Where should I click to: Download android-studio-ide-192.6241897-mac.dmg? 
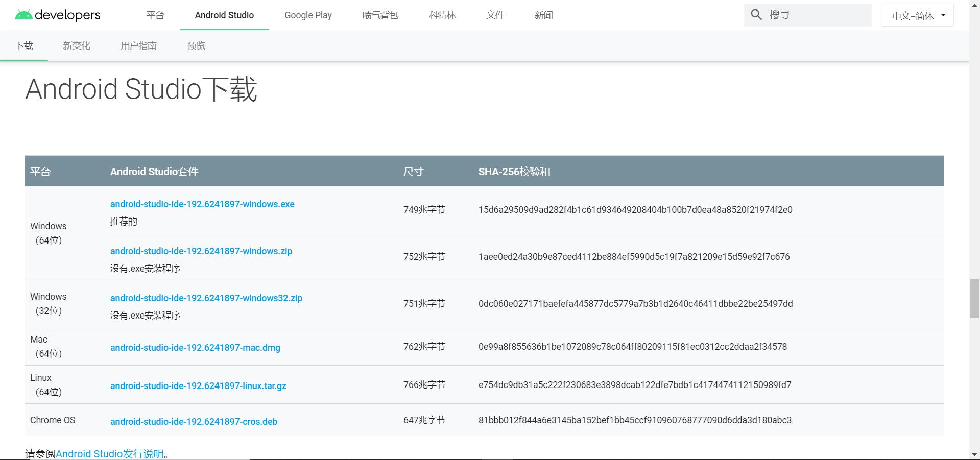[x=195, y=348]
